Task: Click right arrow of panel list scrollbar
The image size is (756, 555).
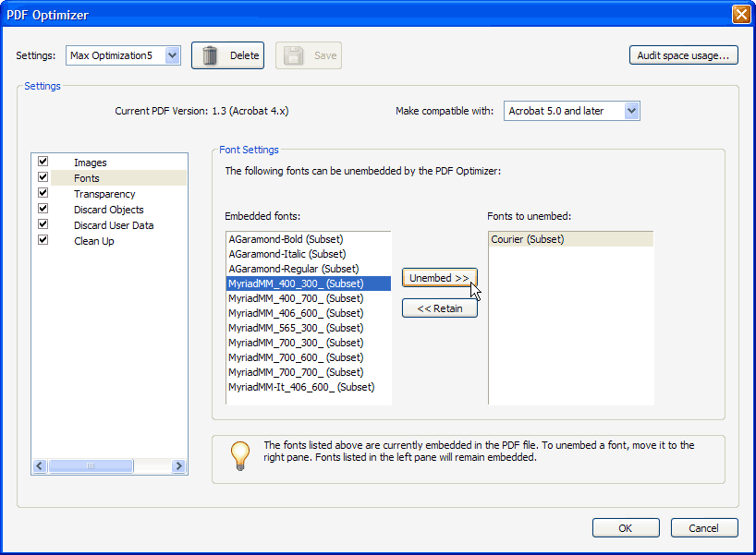Action: pos(178,467)
